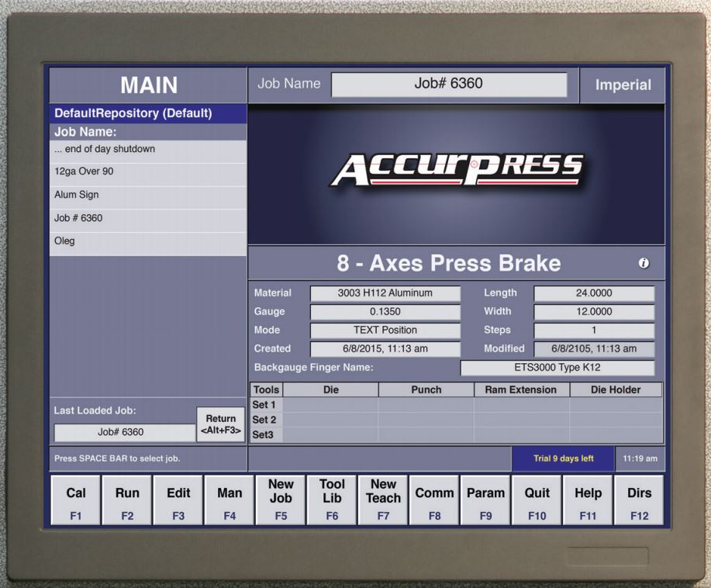Open machine Param settings F9

point(485,499)
